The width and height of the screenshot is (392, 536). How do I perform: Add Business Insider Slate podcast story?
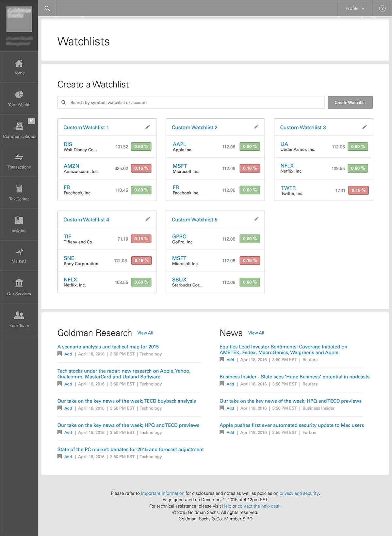pos(230,384)
